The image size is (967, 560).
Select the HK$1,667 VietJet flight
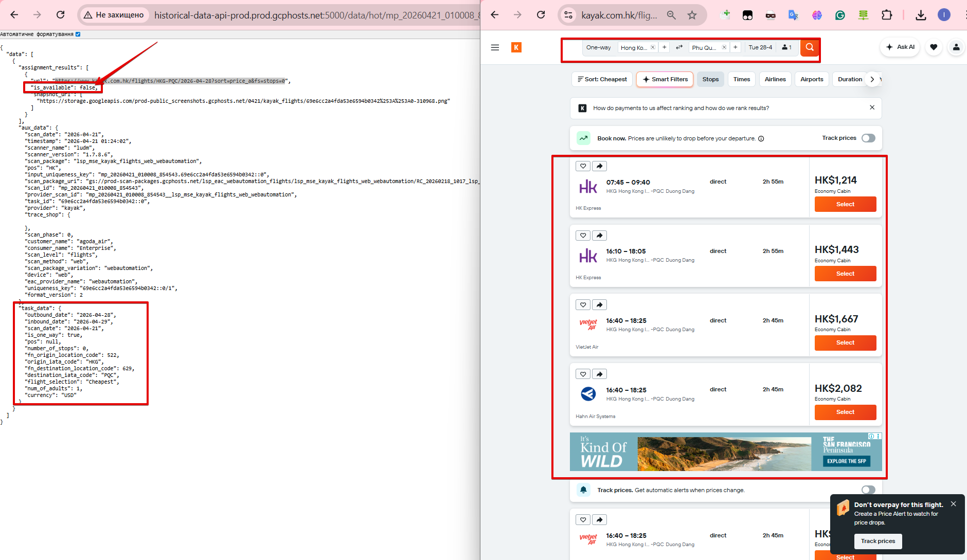click(x=845, y=342)
